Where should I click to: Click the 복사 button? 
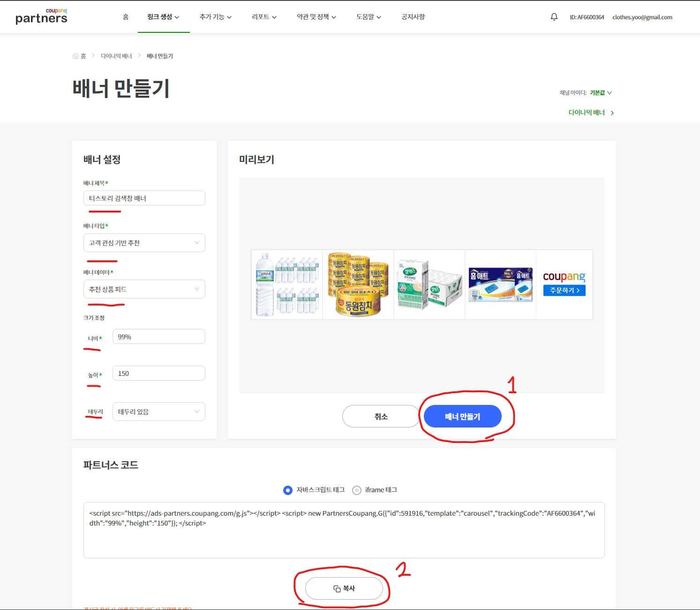pos(344,588)
